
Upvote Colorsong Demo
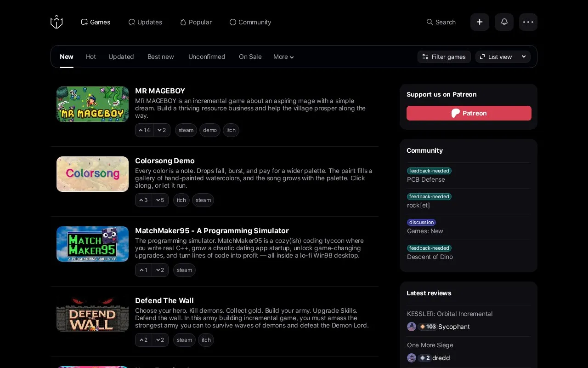point(143,200)
